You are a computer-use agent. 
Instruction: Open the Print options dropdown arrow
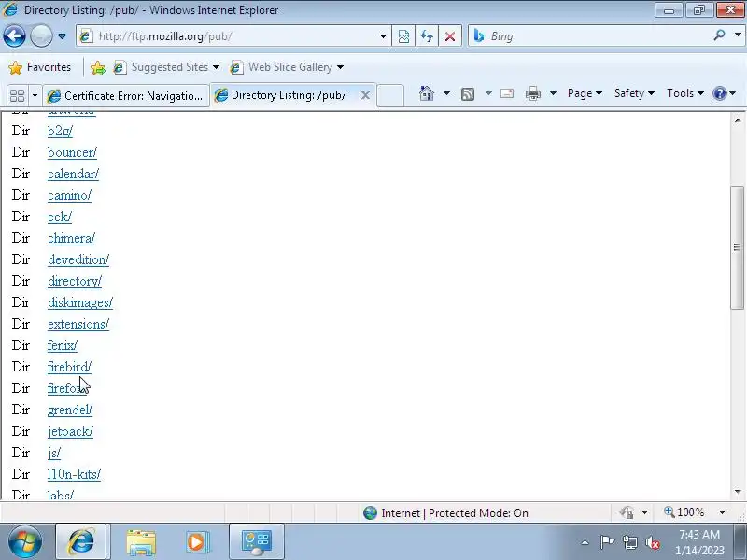click(553, 93)
